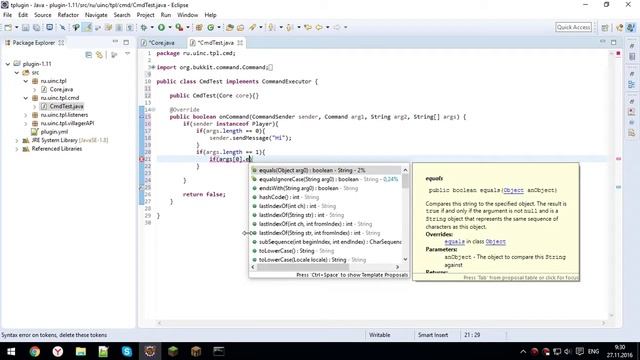Image resolution: width=640 pixels, height=360 pixels.
Task: Click the green Run button icon
Action: tap(162, 27)
